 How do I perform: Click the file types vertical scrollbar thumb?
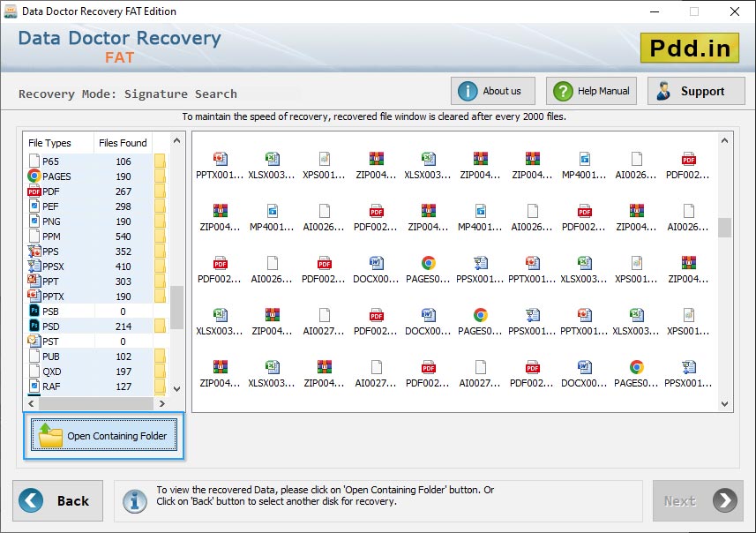point(177,307)
